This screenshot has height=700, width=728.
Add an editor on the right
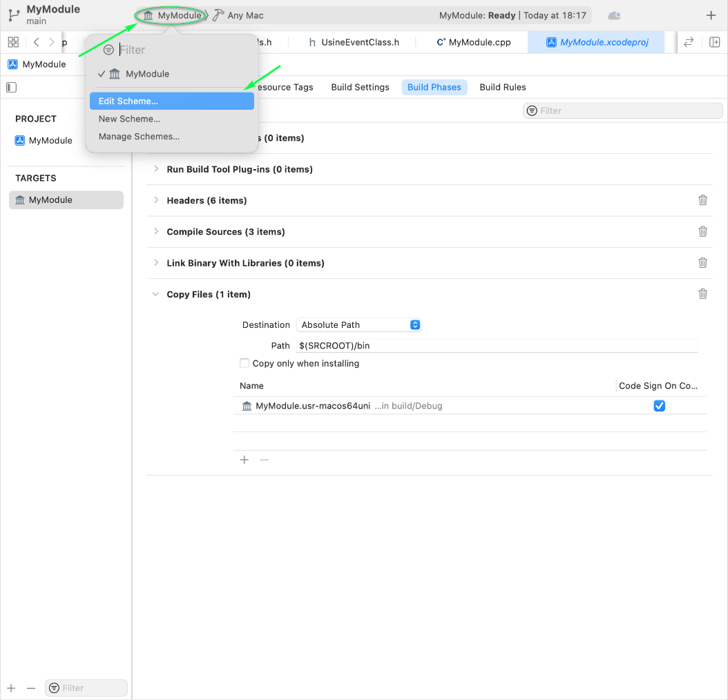(x=715, y=42)
